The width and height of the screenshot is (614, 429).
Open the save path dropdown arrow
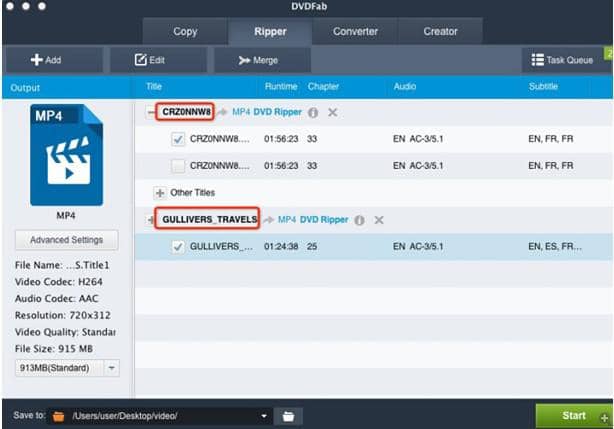(264, 416)
